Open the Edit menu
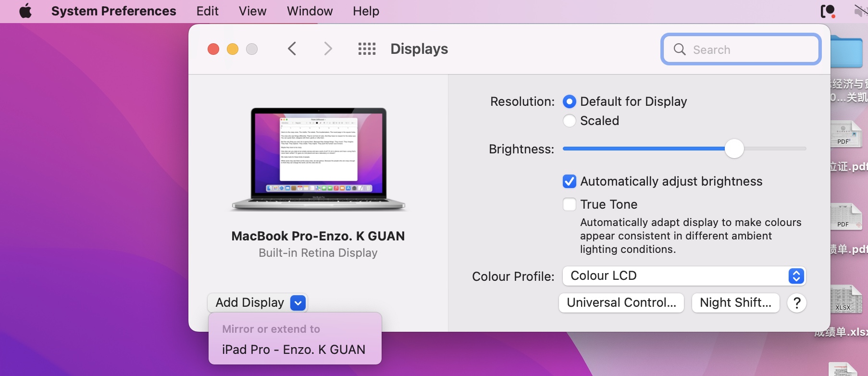868x376 pixels. (x=208, y=11)
